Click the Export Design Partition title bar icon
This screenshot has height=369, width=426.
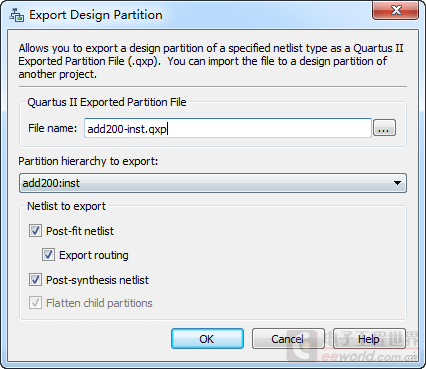coord(17,15)
